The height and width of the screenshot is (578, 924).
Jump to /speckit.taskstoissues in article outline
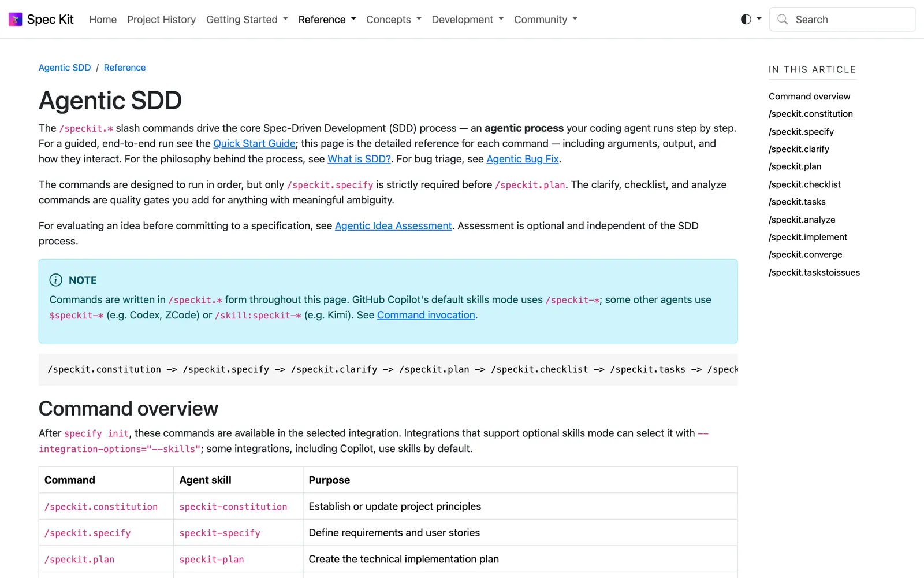tap(814, 272)
